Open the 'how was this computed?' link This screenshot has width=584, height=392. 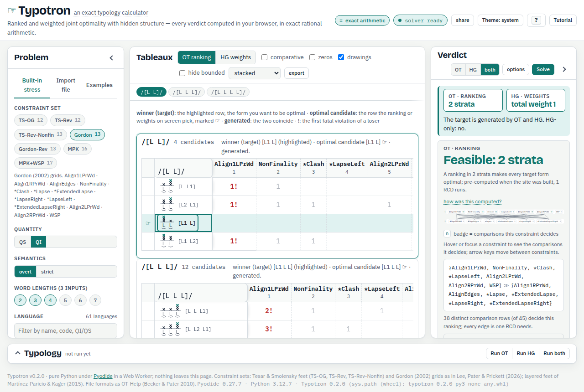pos(472,201)
